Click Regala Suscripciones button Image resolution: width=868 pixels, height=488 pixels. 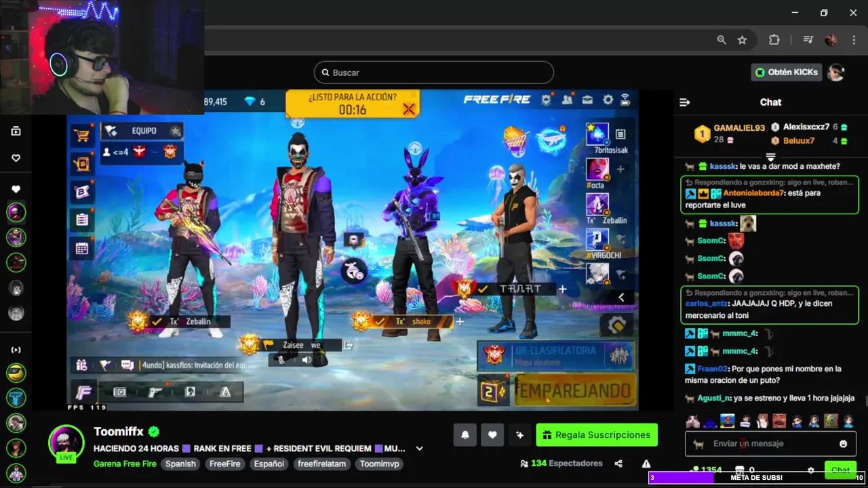point(597,435)
